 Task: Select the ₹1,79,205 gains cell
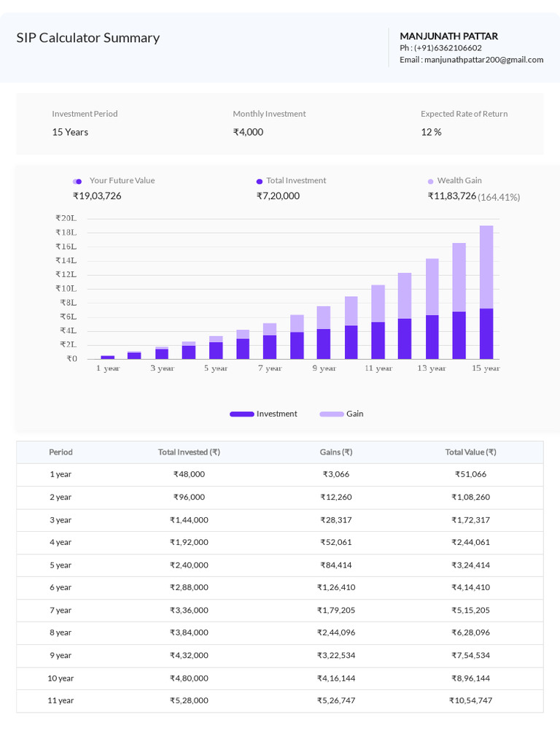coord(336,611)
